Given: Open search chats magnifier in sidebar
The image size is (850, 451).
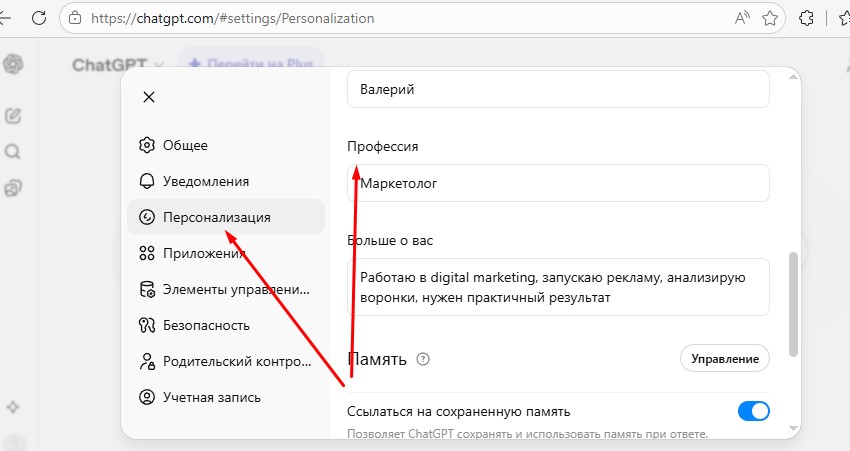Looking at the screenshot, I should pos(13,152).
